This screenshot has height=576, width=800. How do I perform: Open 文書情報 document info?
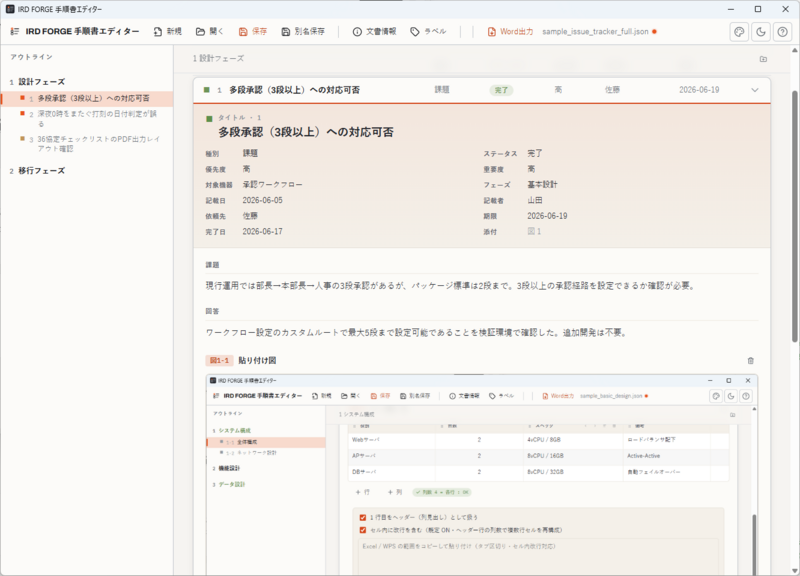[374, 31]
